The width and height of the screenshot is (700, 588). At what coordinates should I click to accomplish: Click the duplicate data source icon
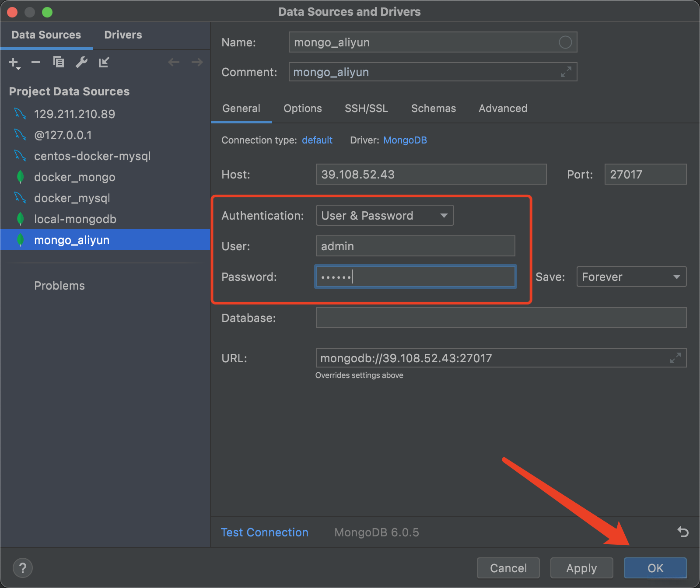click(59, 63)
